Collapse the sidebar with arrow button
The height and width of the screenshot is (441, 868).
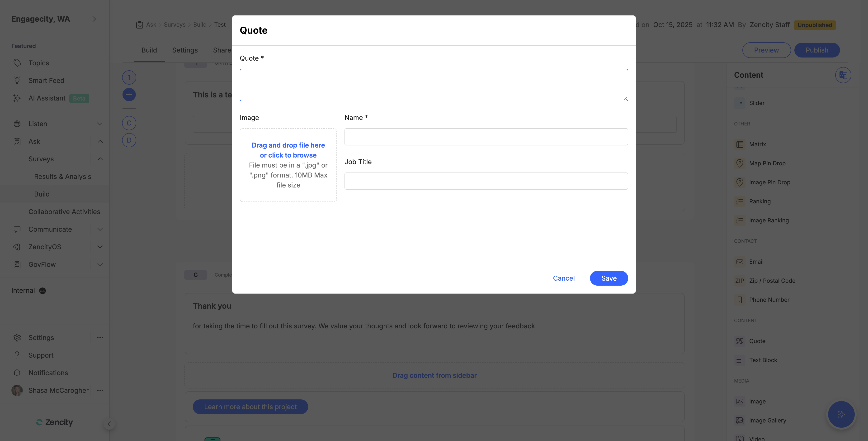109,424
